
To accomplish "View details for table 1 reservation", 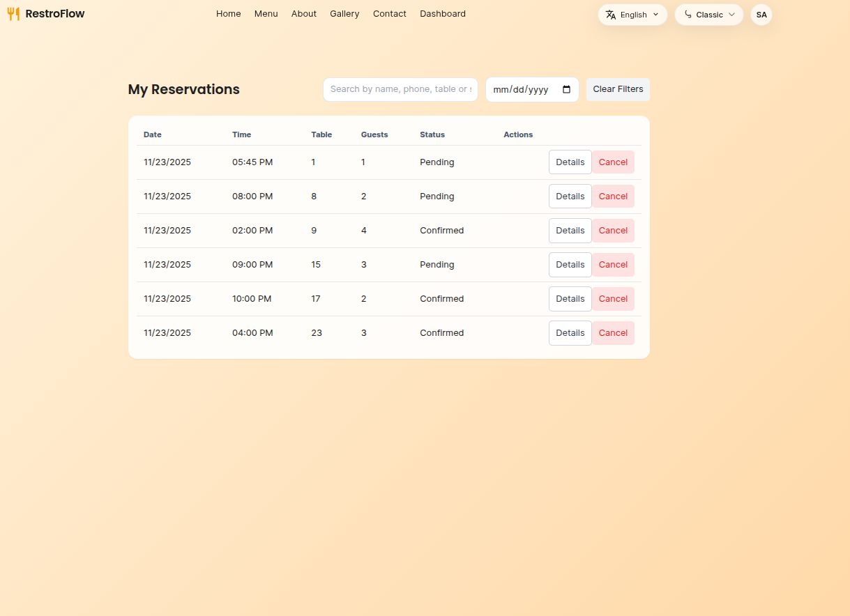I will 570,162.
